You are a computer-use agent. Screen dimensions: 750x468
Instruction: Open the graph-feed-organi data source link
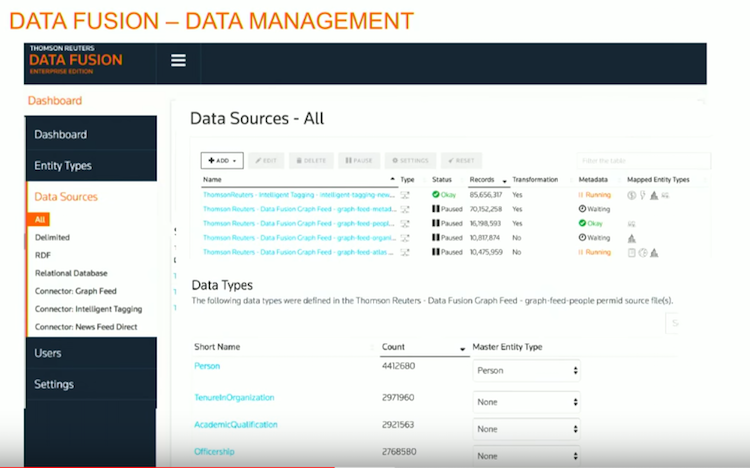299,238
